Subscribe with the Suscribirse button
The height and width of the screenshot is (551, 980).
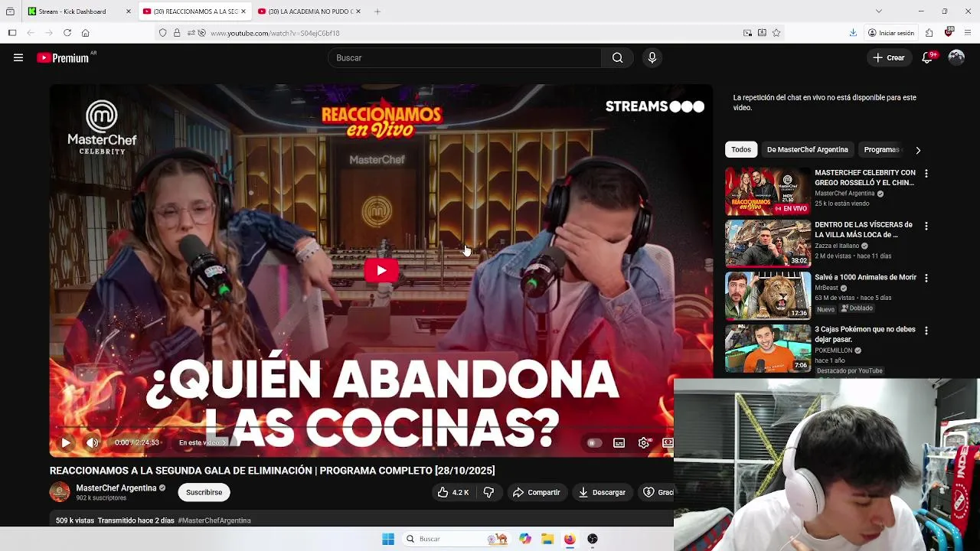(x=204, y=492)
